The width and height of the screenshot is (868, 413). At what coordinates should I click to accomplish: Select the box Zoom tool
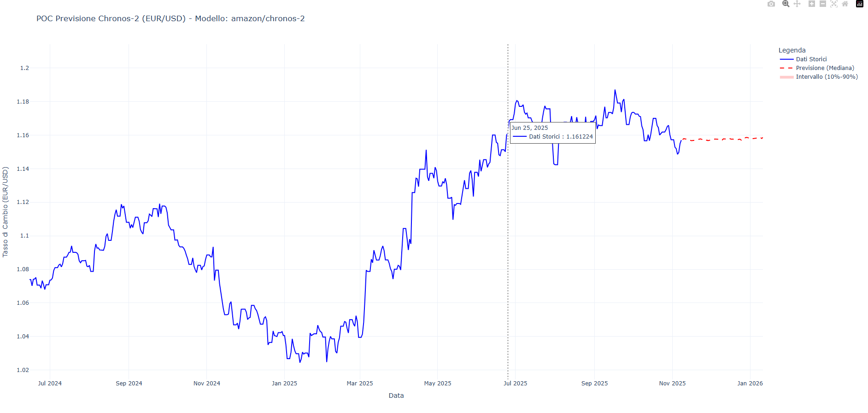pos(786,4)
